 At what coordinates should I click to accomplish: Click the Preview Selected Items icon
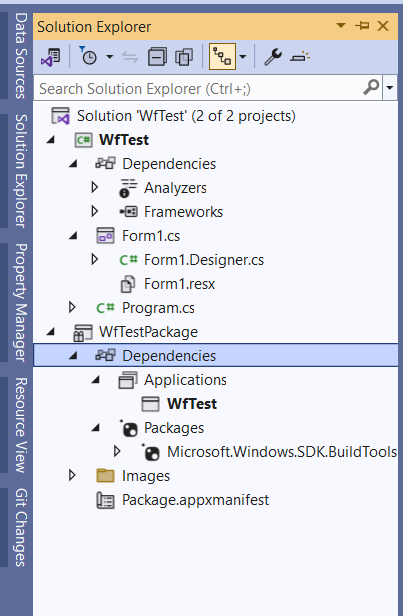300,57
